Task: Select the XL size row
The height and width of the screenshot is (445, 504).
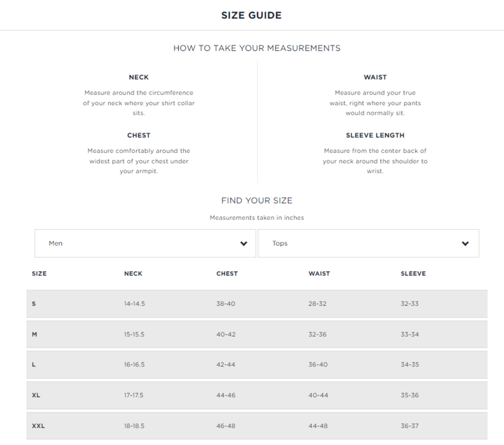Action: [257, 395]
